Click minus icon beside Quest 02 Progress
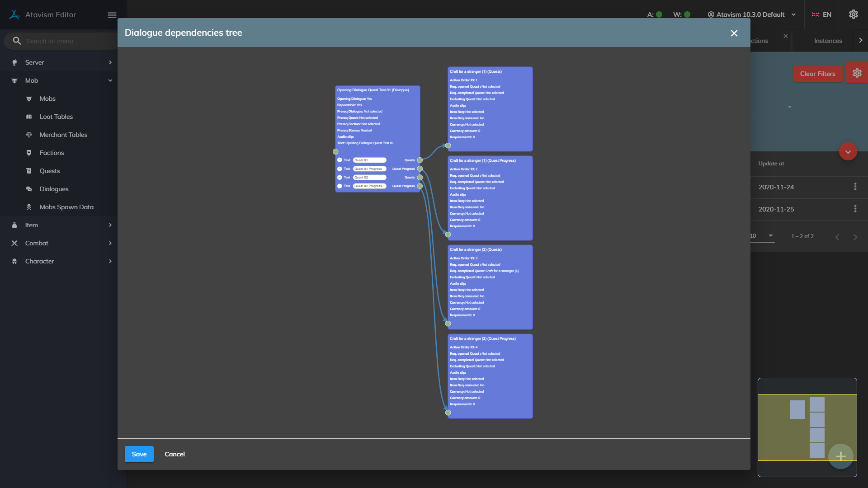868x488 pixels. [340, 186]
